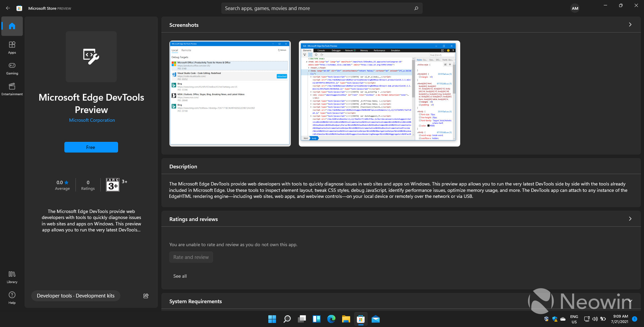
Task: Go back with the back arrow
Action: point(8,8)
